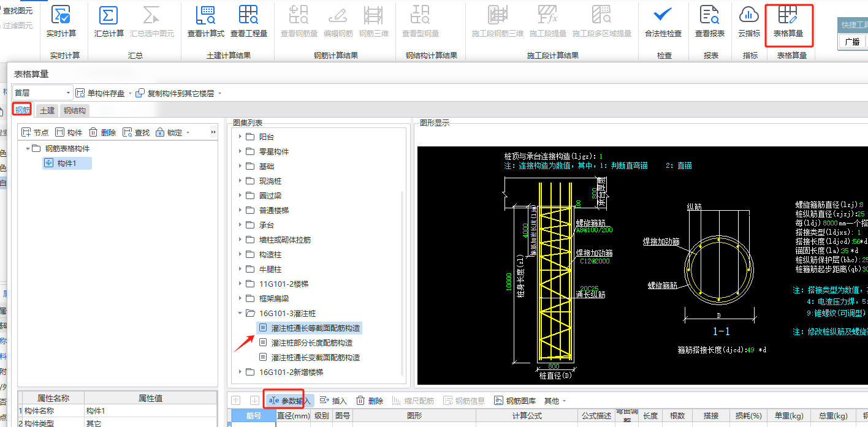This screenshot has width=868, height=427.
Task: Expand the 现浇桩 folder
Action: (x=240, y=181)
